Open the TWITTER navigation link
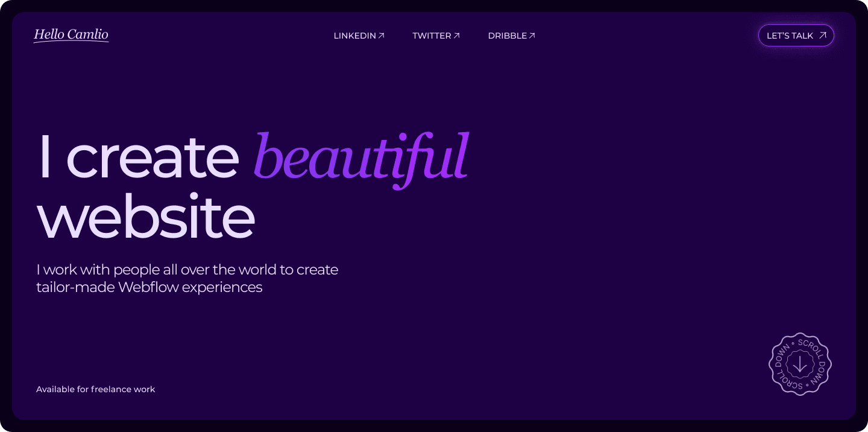This screenshot has height=432, width=868. 432,36
